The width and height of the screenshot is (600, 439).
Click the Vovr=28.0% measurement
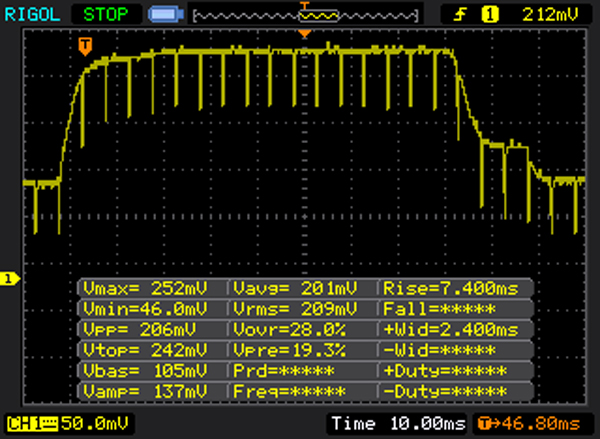tap(290, 330)
